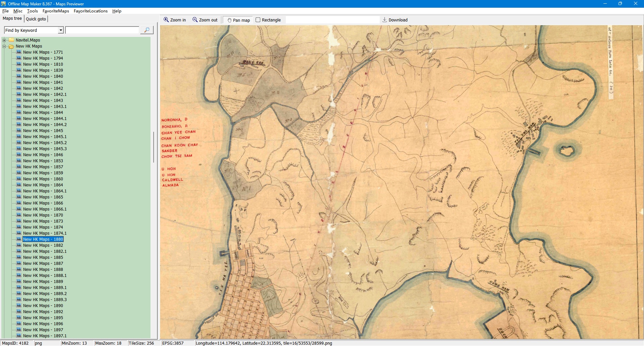This screenshot has height=346, width=644.
Task: Click the New HK Maps folder icon
Action: click(11, 46)
